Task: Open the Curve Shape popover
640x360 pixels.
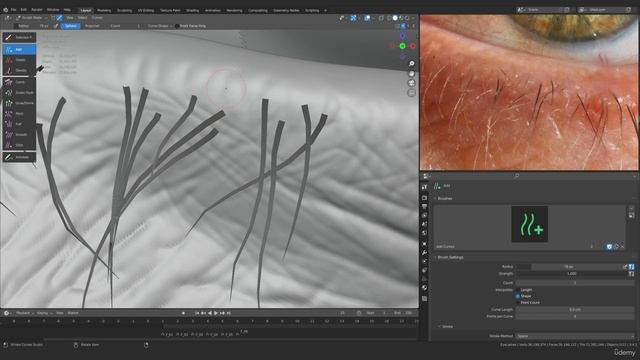Action: coord(159,26)
